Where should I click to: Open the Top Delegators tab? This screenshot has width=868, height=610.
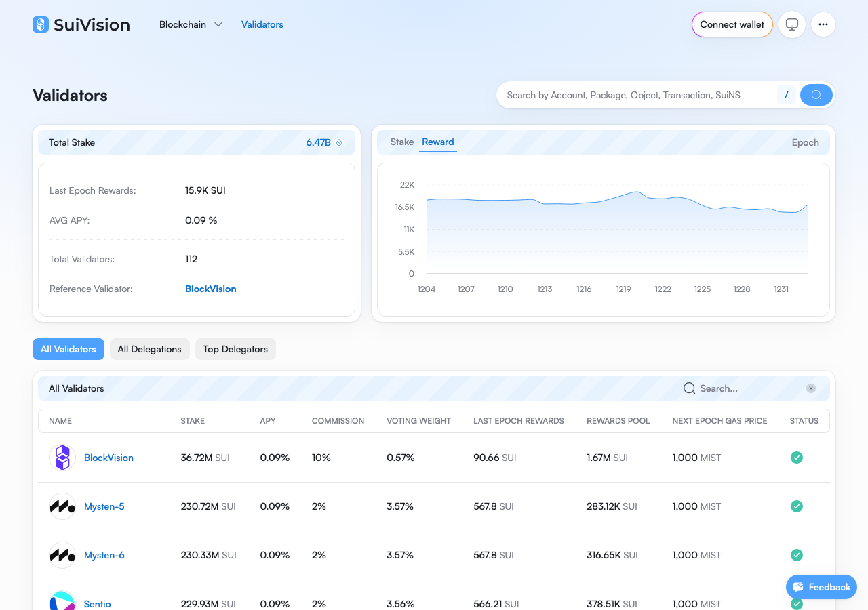[x=235, y=349]
